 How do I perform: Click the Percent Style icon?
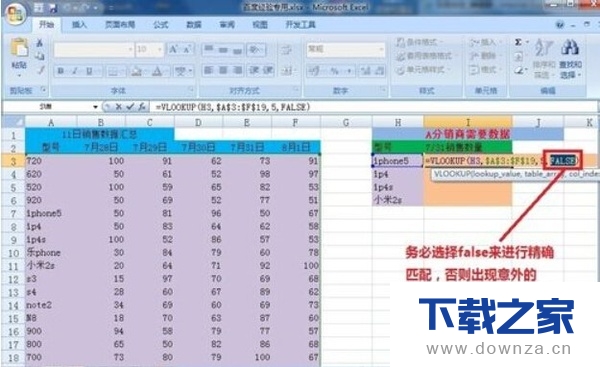[x=334, y=71]
